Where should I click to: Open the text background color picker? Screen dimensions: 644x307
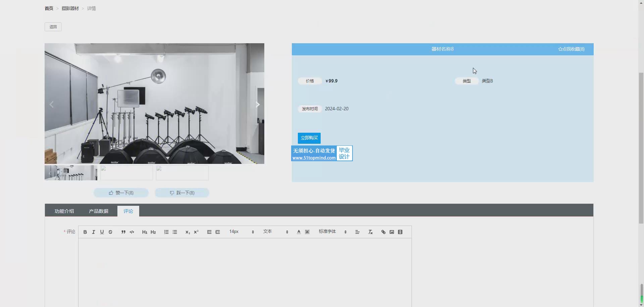(307, 232)
